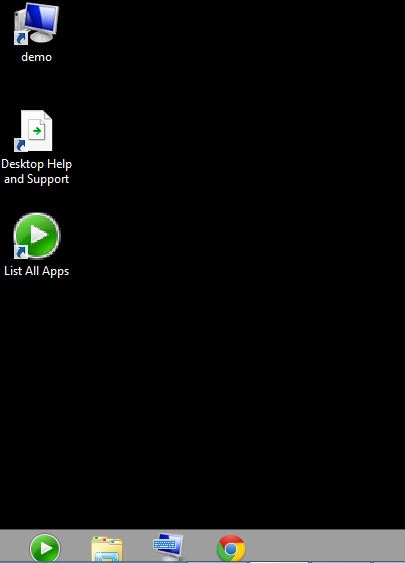This screenshot has height=563, width=405.
Task: Click the 'Desktop Help and Support' label
Action: (x=36, y=171)
